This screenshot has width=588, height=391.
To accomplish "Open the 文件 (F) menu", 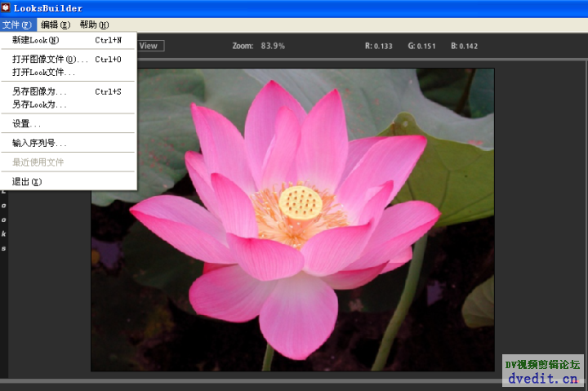I will pos(18,25).
